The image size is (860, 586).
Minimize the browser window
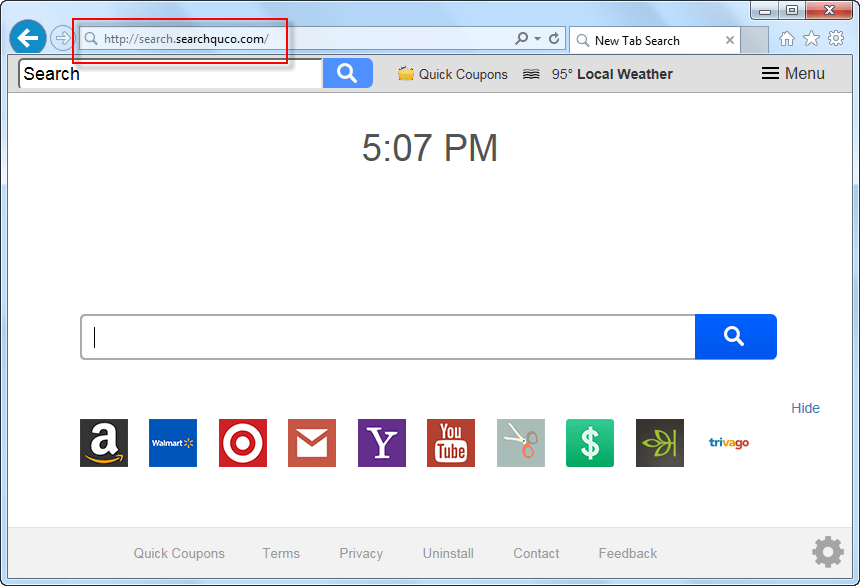pos(765,10)
